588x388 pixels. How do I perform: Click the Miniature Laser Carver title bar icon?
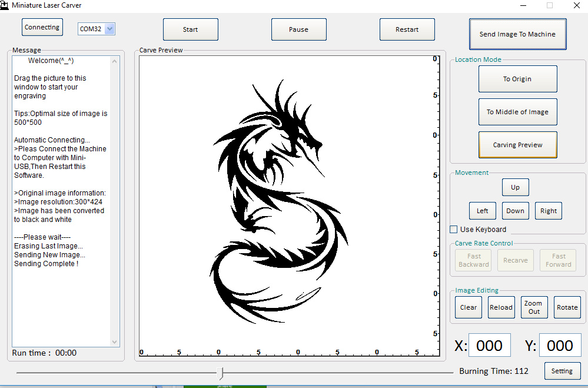pyautogui.click(x=4, y=5)
